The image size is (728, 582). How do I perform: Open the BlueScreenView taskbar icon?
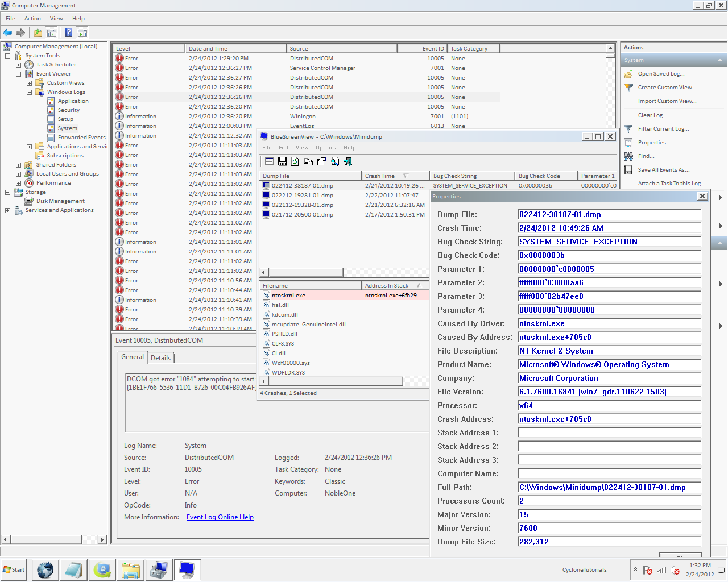tap(187, 569)
